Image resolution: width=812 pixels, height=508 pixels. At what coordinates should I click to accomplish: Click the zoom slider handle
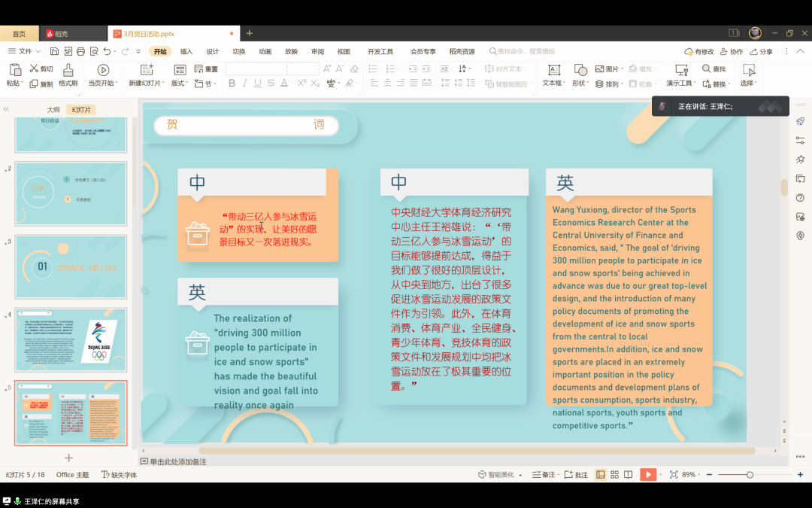750,474
